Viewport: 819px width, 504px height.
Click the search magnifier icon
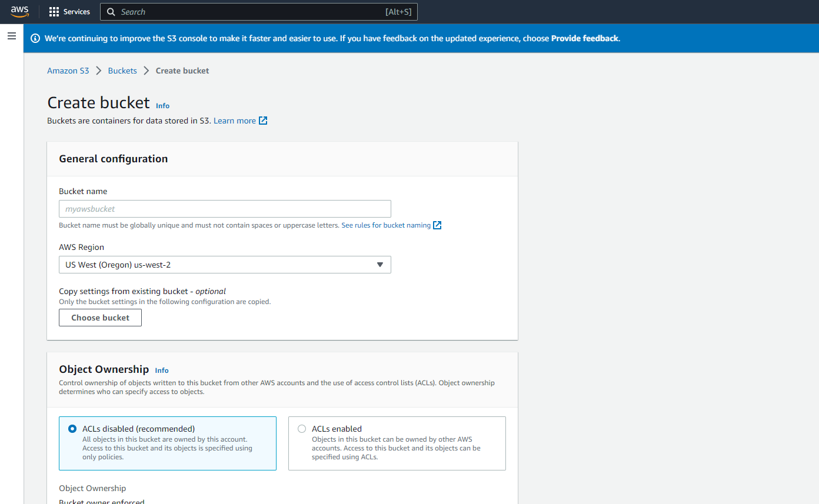tap(111, 12)
